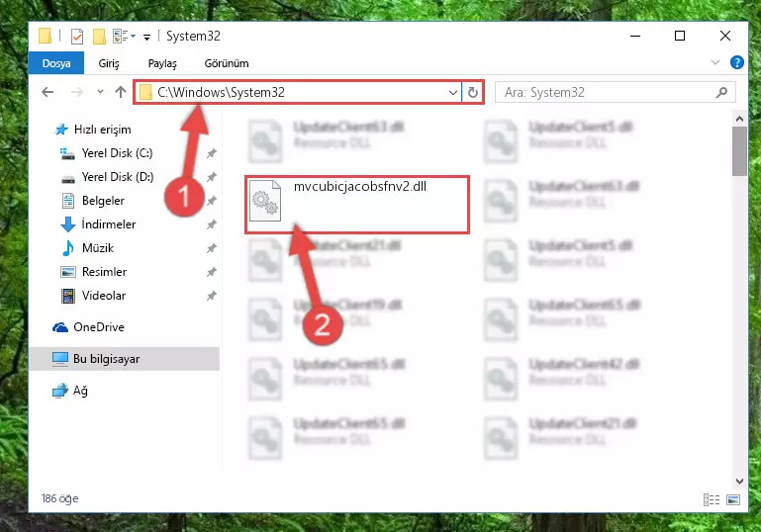Select Bu bilgisayar in the navigation pane
Screen dimensions: 761x532
tap(125, 359)
